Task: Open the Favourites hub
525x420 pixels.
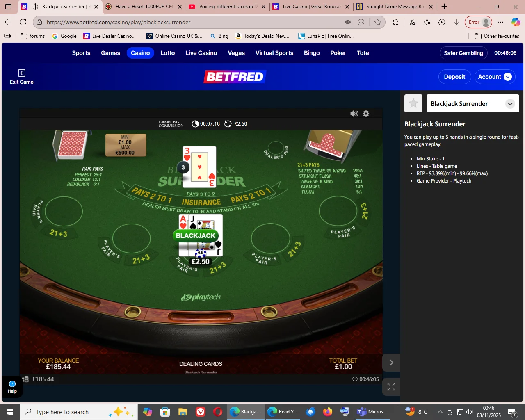Action: coord(427,22)
